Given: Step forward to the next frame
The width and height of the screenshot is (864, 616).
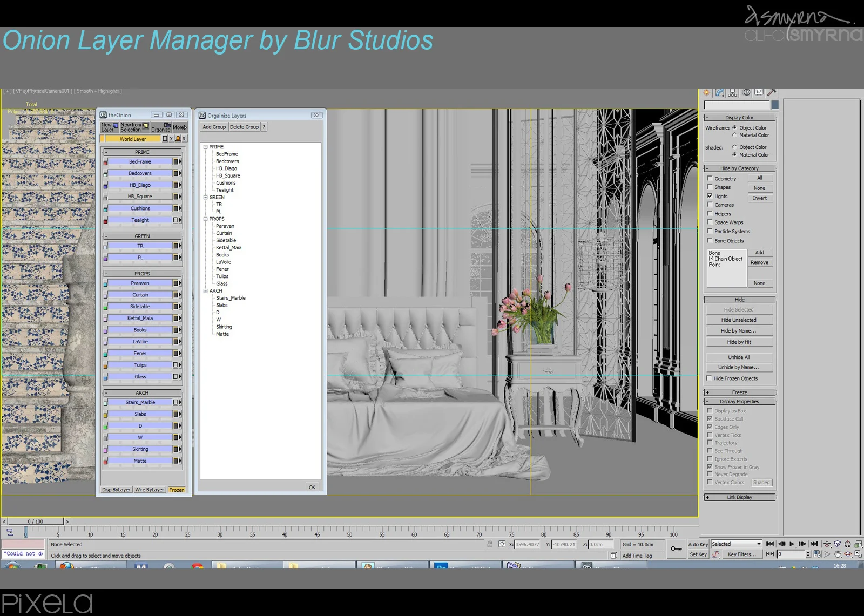Looking at the screenshot, I should [802, 544].
